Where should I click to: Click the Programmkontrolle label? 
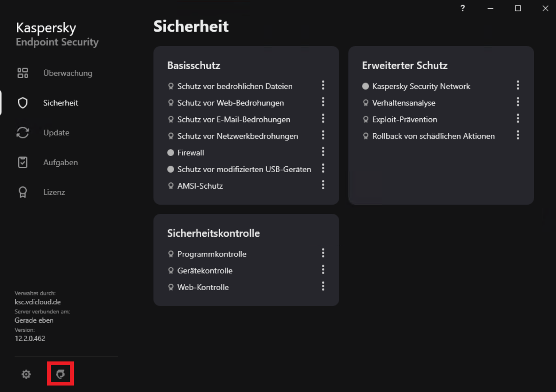(212, 254)
